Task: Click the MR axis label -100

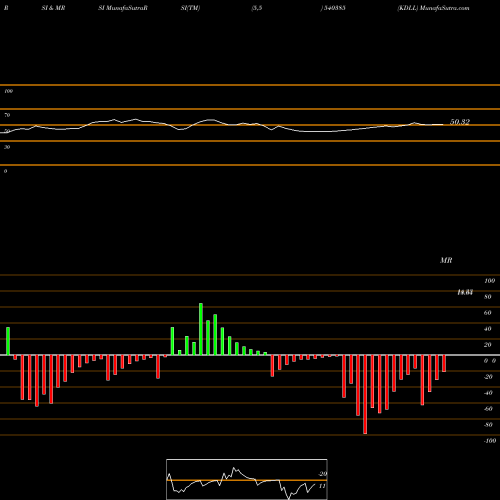Action: (x=490, y=441)
